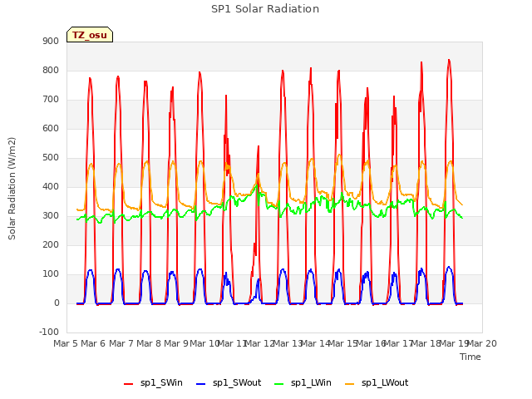Click the Mar 7 x-axis label
The width and height of the screenshot is (532, 399).
(x=121, y=343)
